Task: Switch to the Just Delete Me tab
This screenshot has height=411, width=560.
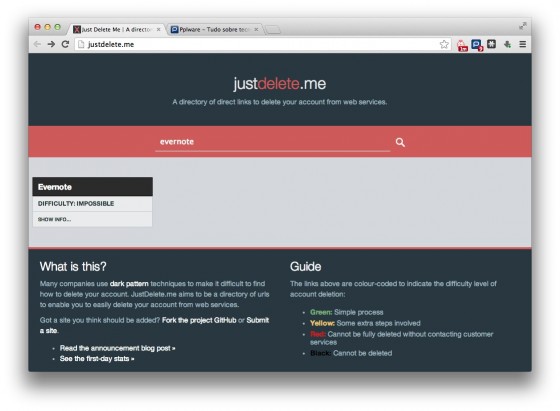Action: coord(116,29)
